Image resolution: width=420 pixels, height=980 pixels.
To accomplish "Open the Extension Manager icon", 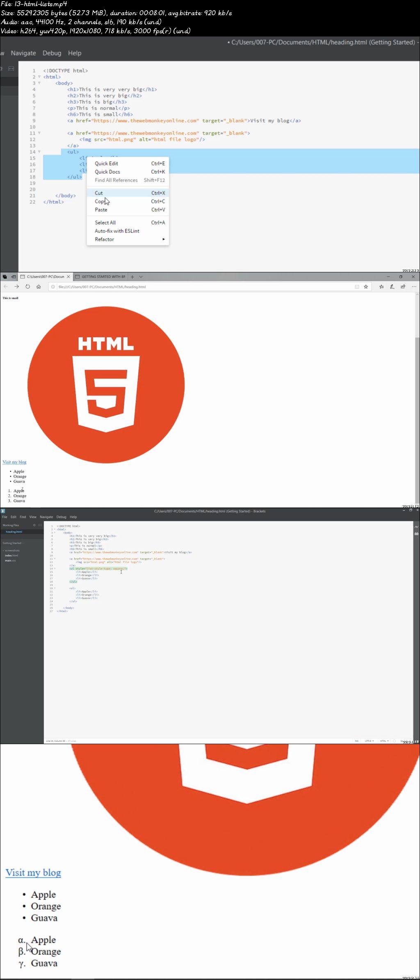I will pos(416,534).
